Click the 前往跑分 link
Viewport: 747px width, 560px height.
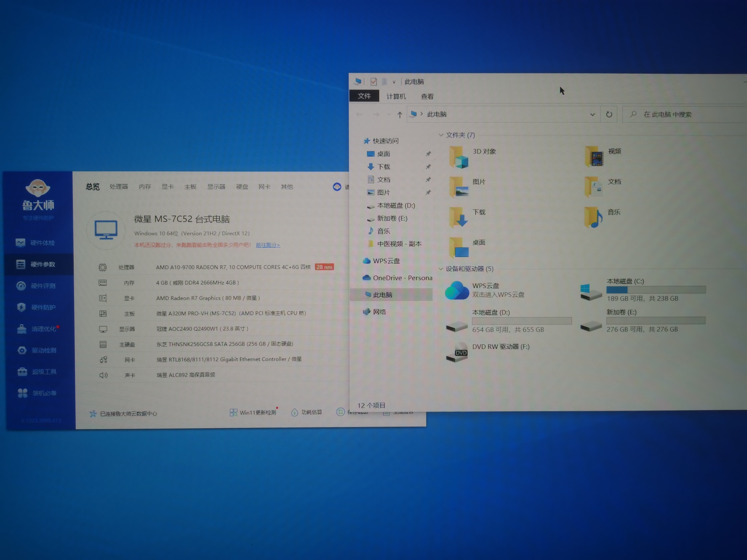click(268, 245)
